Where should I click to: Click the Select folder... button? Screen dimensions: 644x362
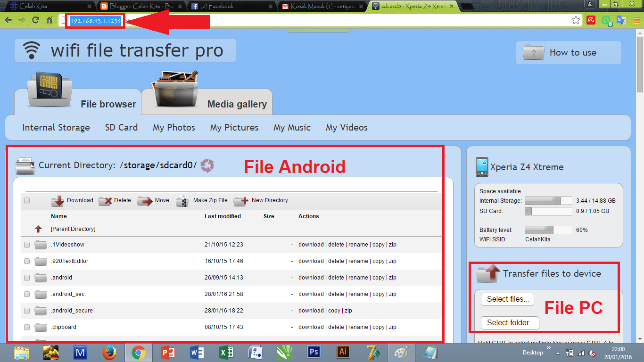tap(510, 322)
